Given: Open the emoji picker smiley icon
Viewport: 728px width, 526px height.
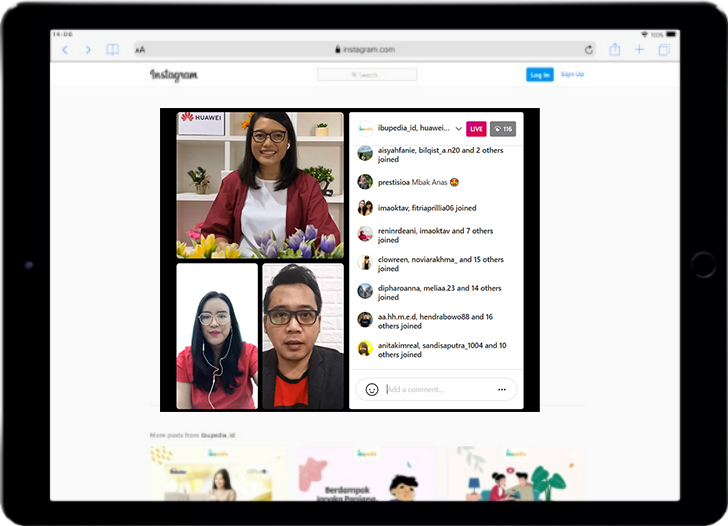Looking at the screenshot, I should tap(371, 390).
